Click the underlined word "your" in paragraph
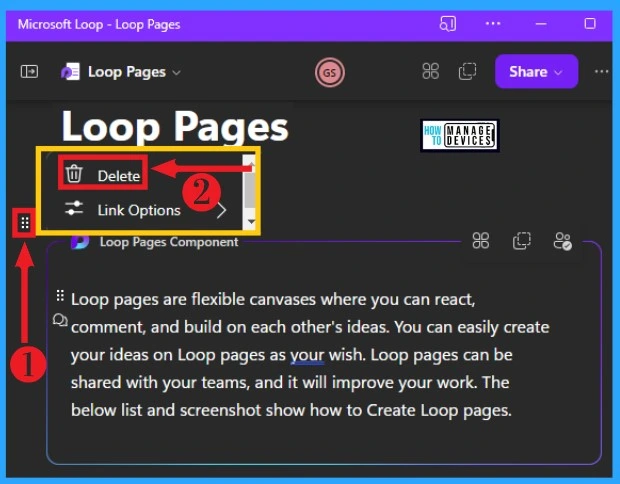 coord(307,355)
